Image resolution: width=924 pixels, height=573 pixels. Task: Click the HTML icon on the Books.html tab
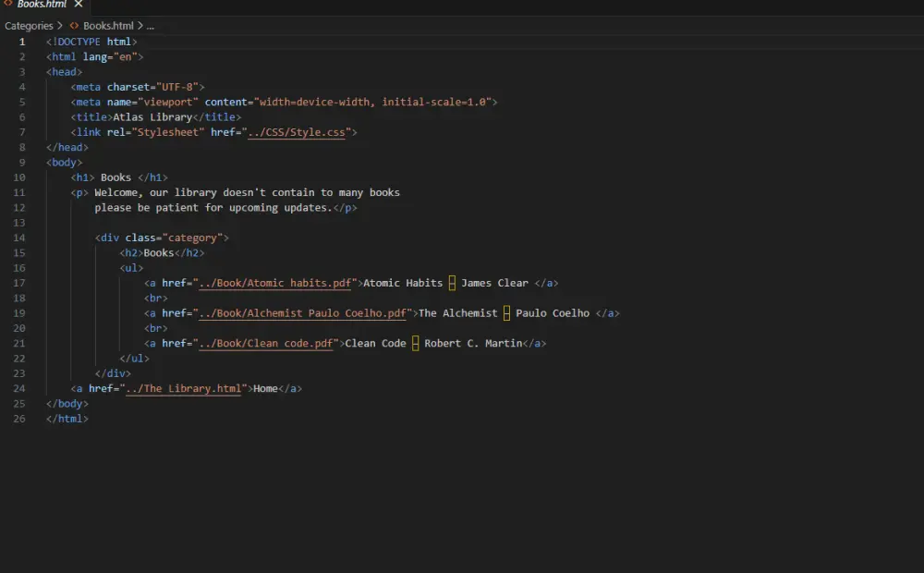point(7,5)
